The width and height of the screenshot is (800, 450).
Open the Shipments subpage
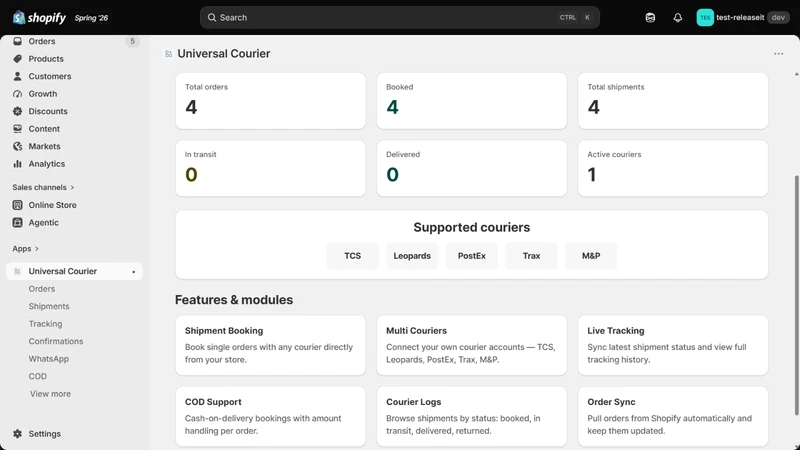point(49,306)
